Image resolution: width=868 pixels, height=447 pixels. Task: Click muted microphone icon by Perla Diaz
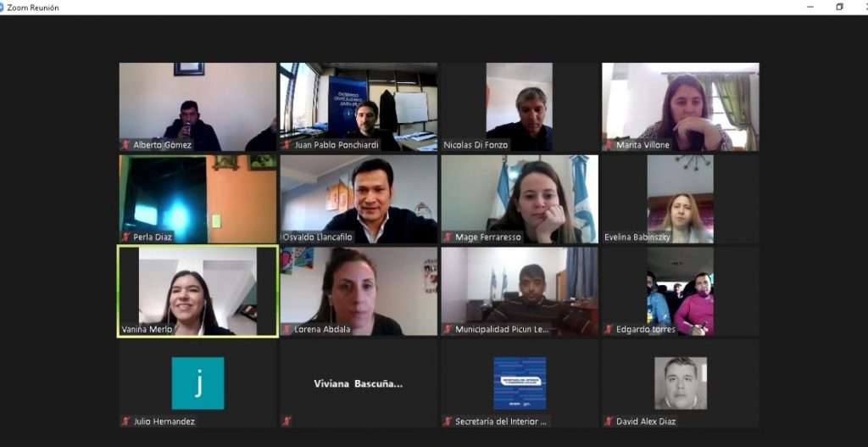[125, 237]
